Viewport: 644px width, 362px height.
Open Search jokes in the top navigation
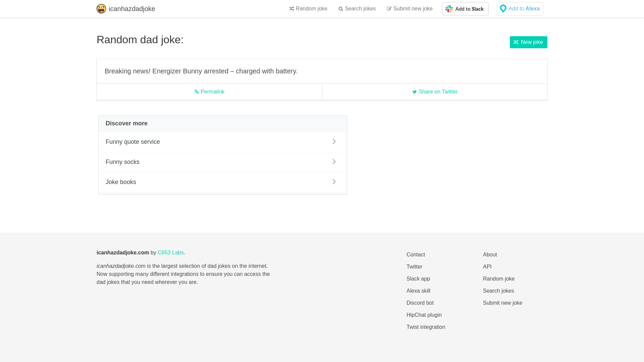(x=357, y=9)
